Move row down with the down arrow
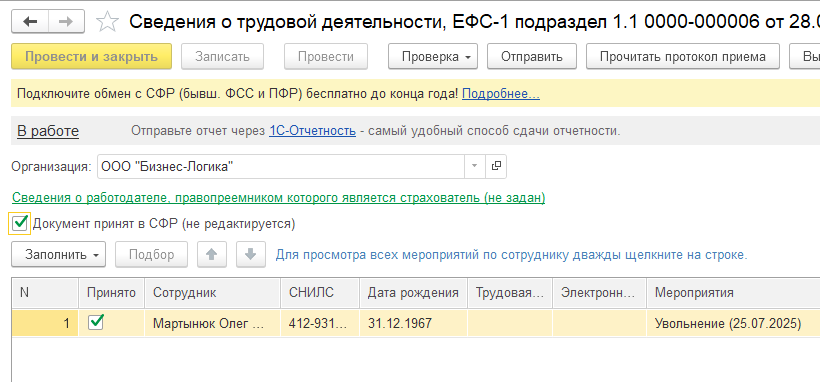This screenshot has height=382, width=820. (x=251, y=254)
